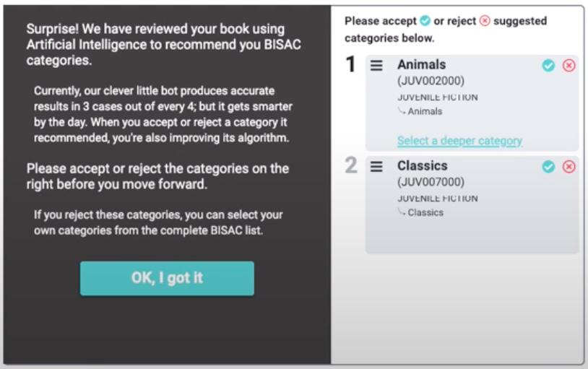Click the JUV002000 category code
Image resolution: width=588 pixels, height=369 pixels.
click(431, 81)
